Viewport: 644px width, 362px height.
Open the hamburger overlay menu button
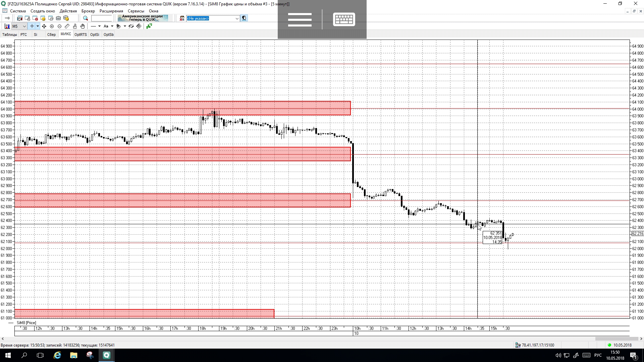pyautogui.click(x=300, y=19)
